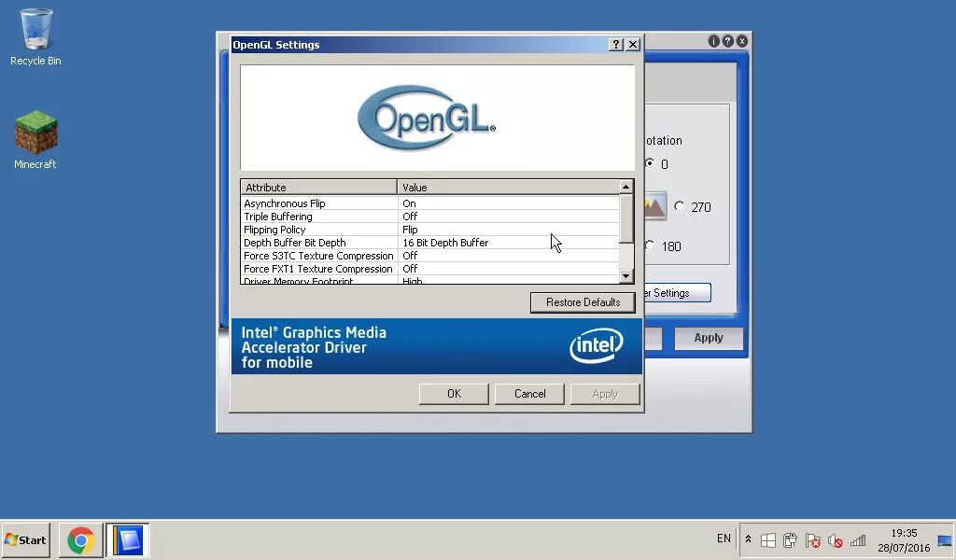This screenshot has height=560, width=956.
Task: Click the round help icon in the background Intel window
Action: point(728,41)
